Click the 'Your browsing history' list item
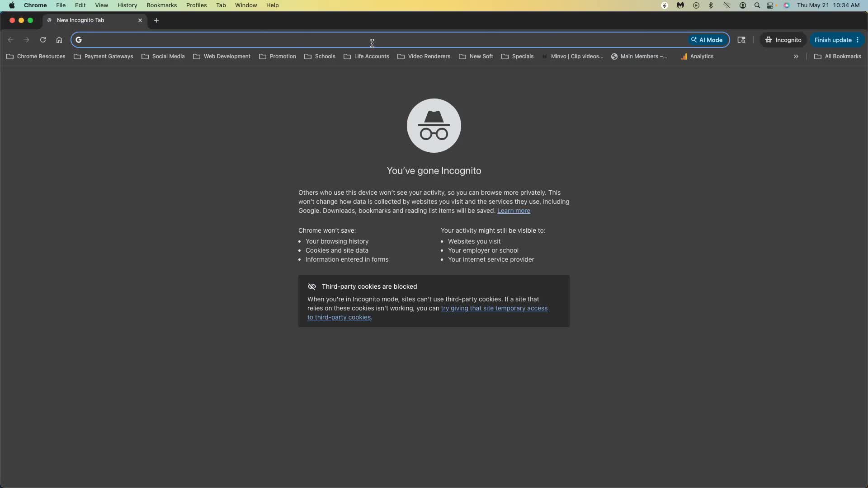This screenshot has width=868, height=488. coord(337,241)
